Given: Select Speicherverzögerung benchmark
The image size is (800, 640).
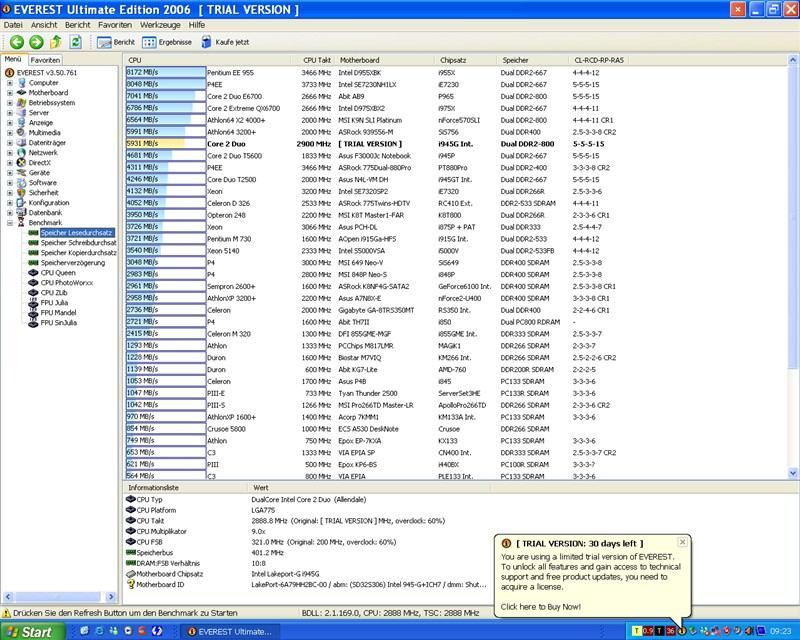Looking at the screenshot, I should click(73, 263).
